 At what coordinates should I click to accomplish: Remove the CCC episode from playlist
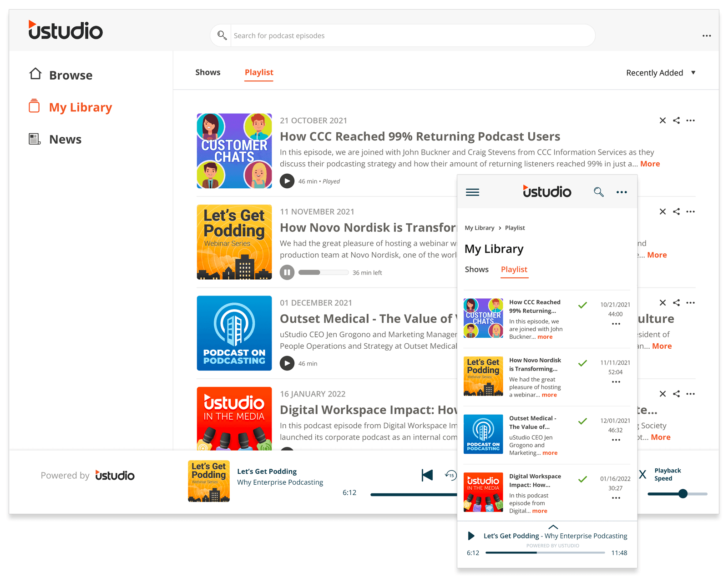point(662,120)
